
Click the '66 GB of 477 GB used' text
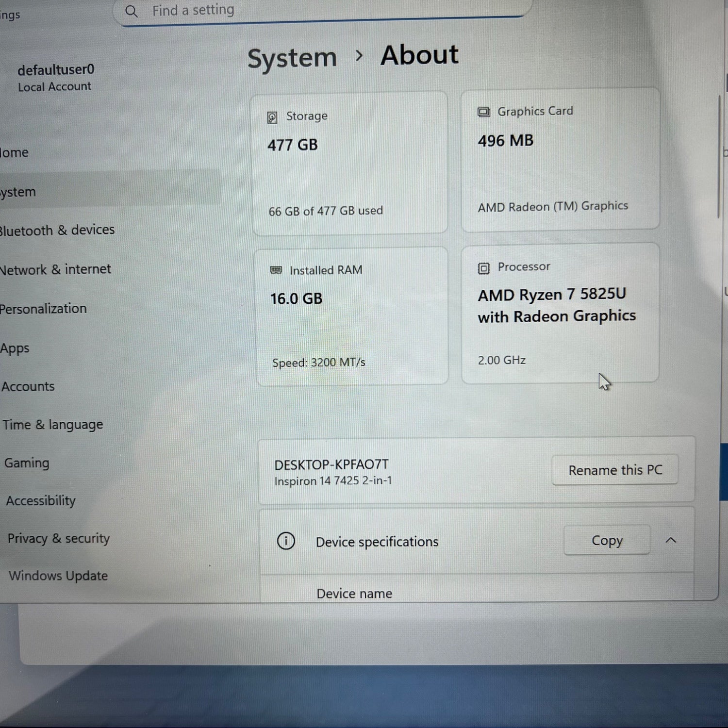click(326, 211)
